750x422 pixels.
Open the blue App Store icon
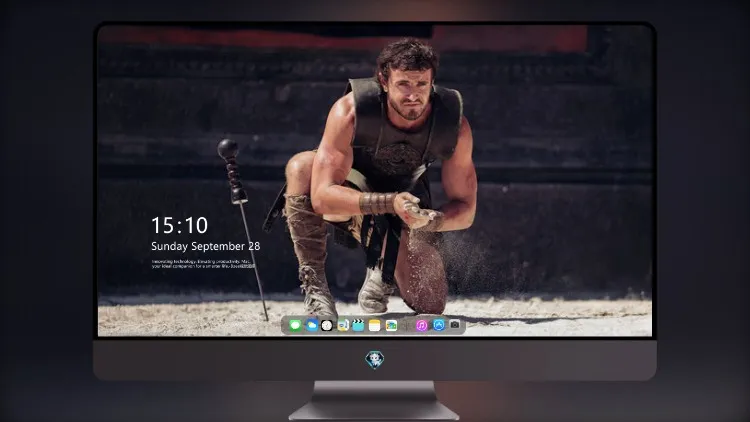tap(439, 325)
